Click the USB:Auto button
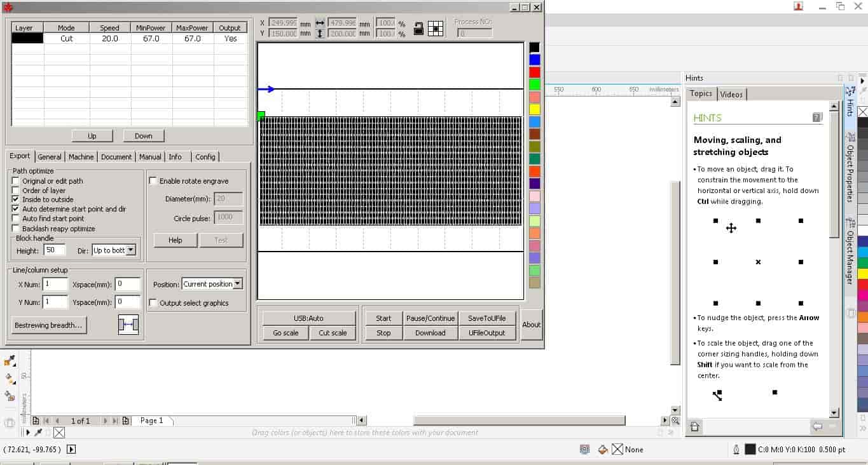This screenshot has width=868, height=465. (309, 318)
